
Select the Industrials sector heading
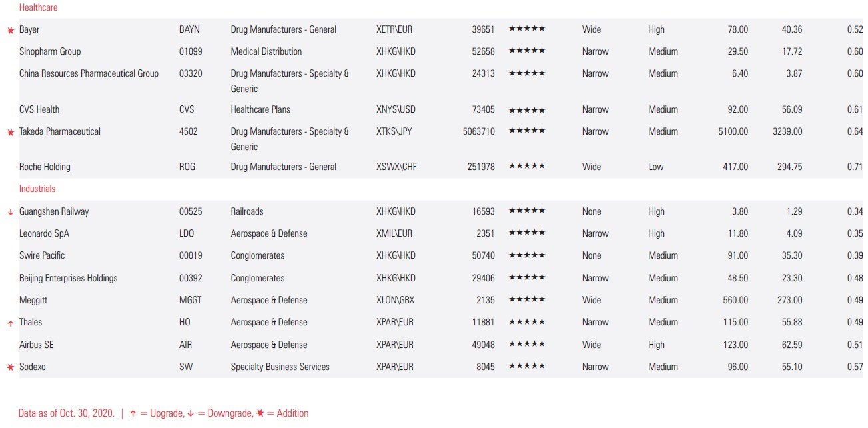coord(37,189)
